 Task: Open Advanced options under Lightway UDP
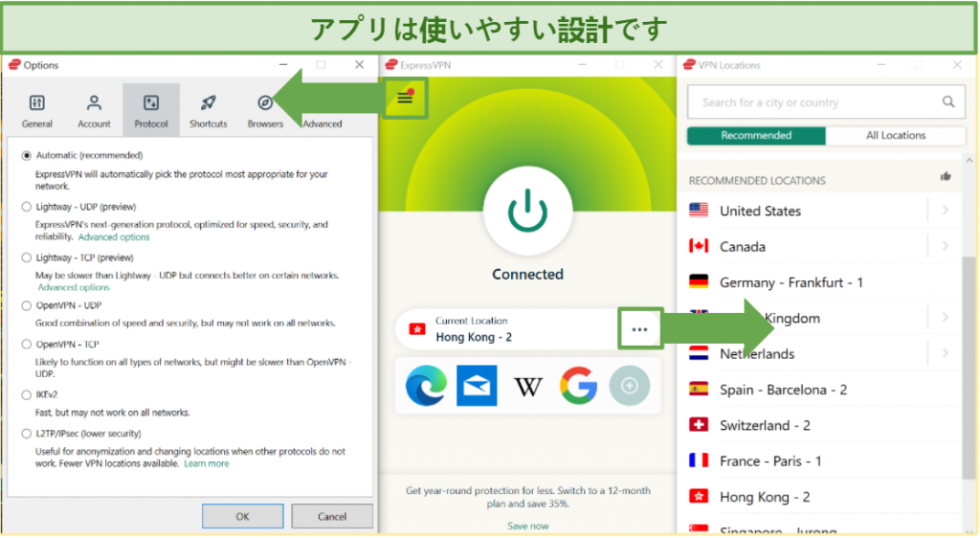[114, 236]
